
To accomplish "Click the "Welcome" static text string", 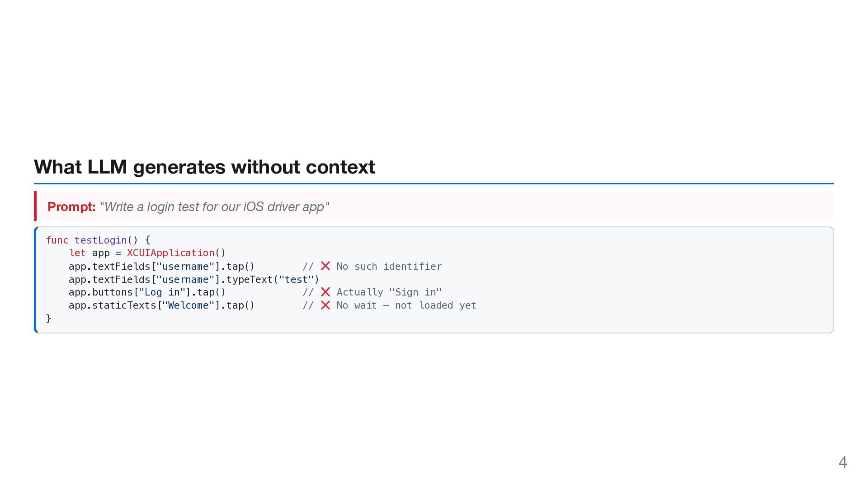I will (x=188, y=305).
